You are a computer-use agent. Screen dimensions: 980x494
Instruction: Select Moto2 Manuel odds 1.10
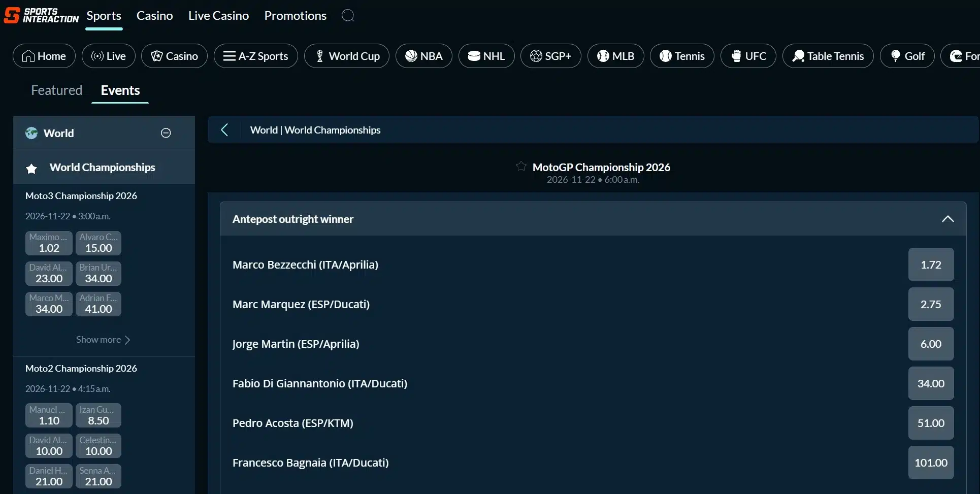coord(49,416)
